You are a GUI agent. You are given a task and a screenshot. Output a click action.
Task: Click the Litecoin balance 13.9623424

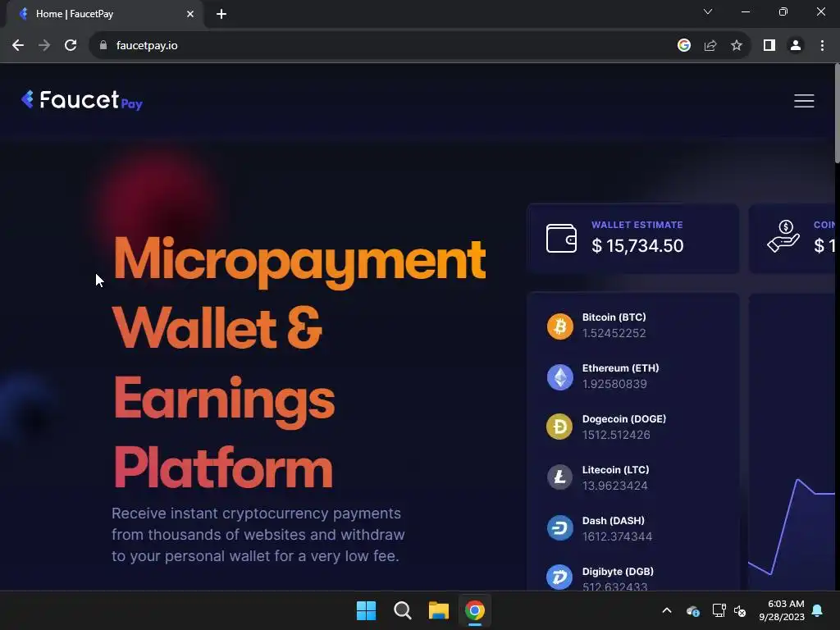tap(615, 486)
